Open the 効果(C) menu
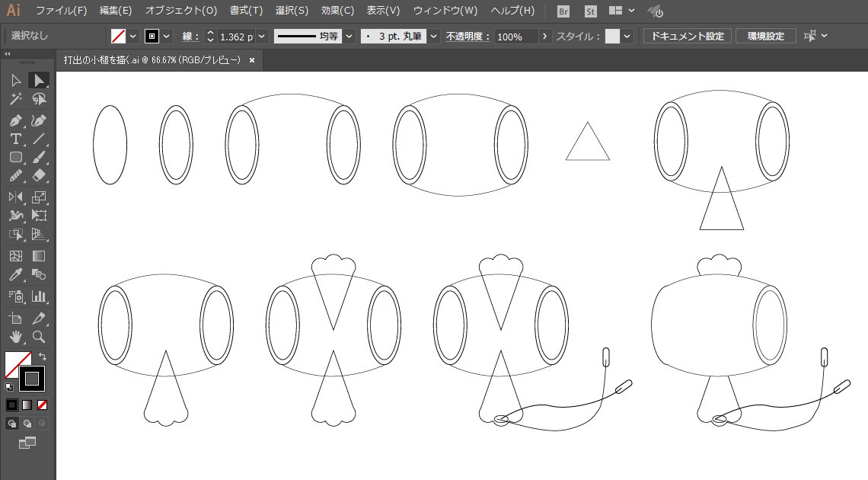Viewport: 868px width, 480px height. point(337,11)
